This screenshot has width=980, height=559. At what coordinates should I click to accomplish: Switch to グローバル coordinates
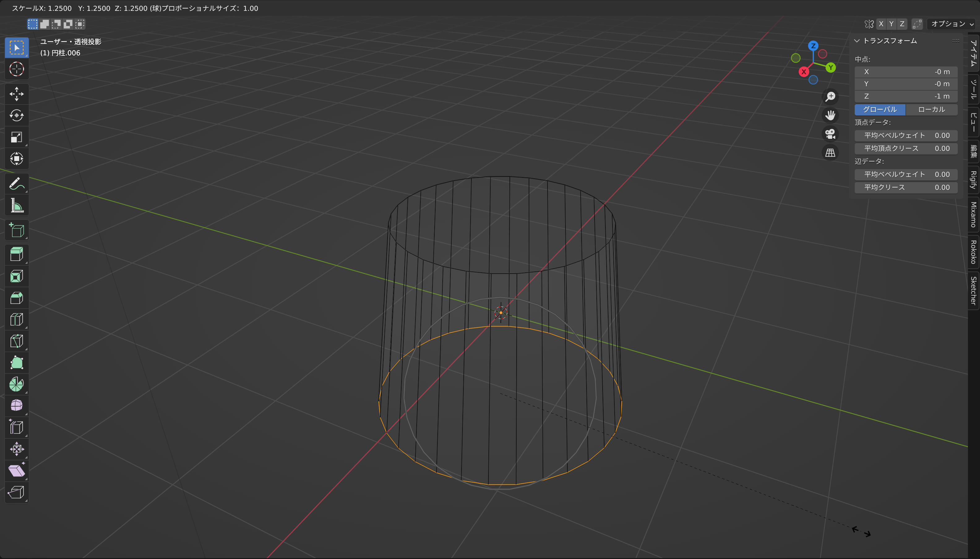880,109
